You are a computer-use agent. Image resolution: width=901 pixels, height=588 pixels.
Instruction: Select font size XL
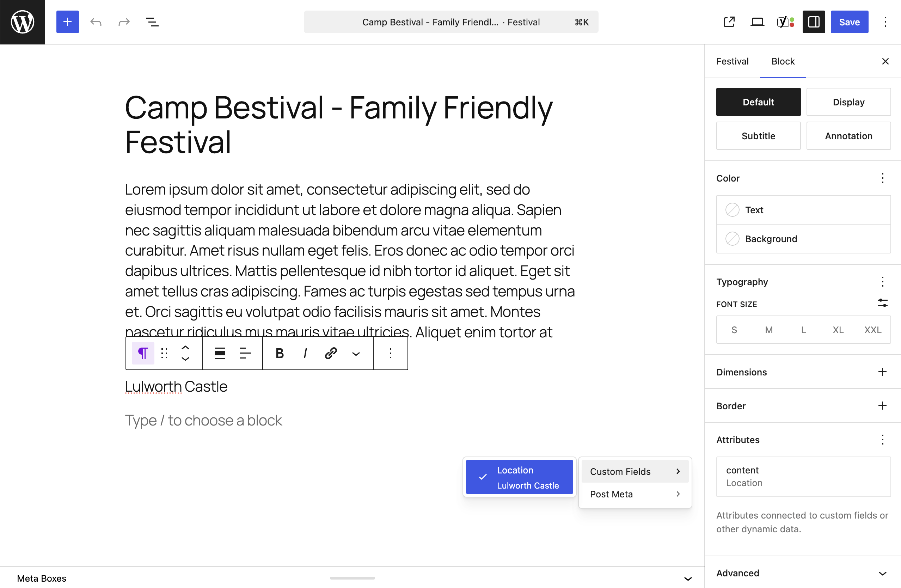(x=838, y=330)
